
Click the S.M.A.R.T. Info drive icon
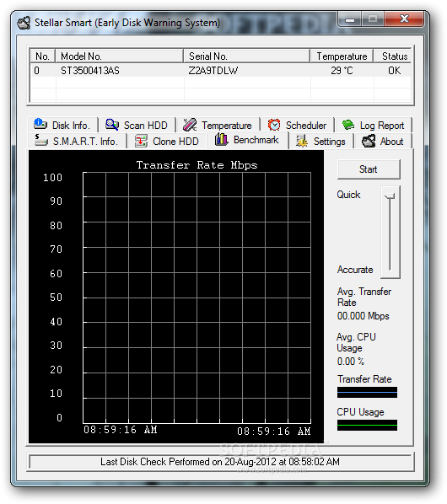41,141
